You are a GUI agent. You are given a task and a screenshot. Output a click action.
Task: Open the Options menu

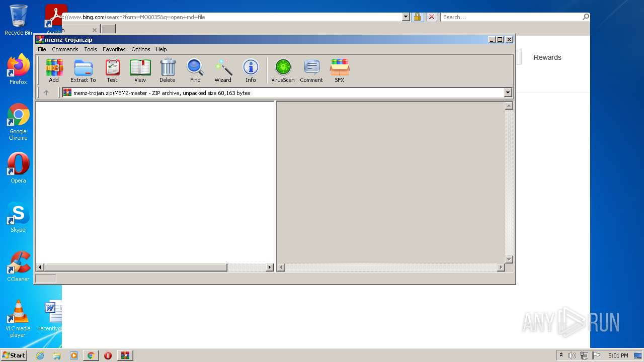point(141,49)
